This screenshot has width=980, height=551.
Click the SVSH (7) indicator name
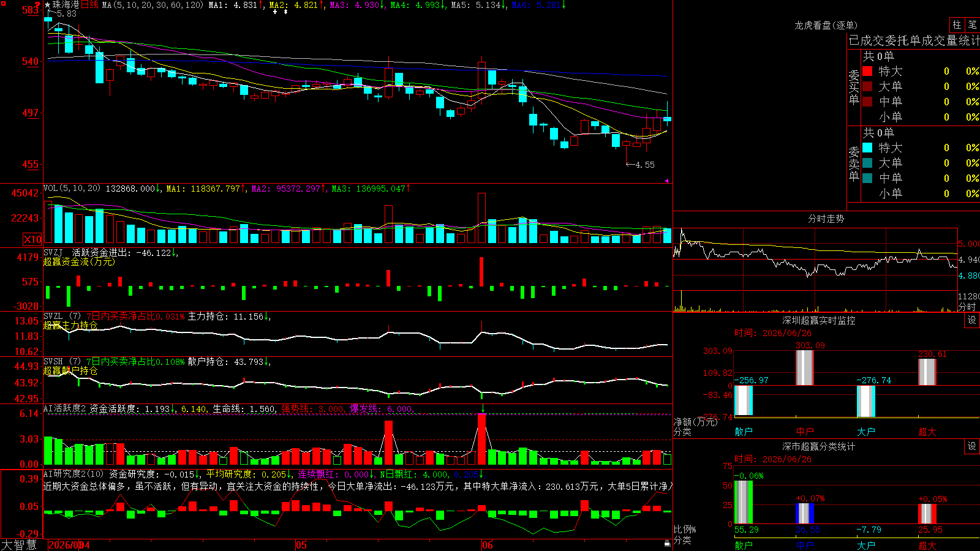[62, 362]
